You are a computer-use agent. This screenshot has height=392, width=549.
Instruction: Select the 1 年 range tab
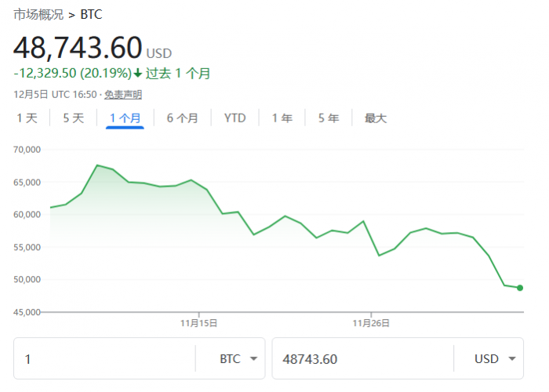[282, 118]
